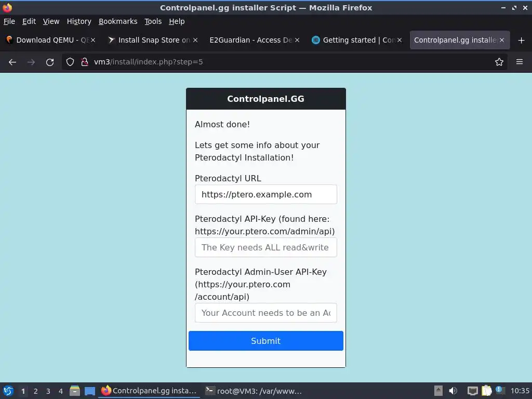
Task: Close the E2Guardian Access Denied tab
Action: tap(297, 40)
